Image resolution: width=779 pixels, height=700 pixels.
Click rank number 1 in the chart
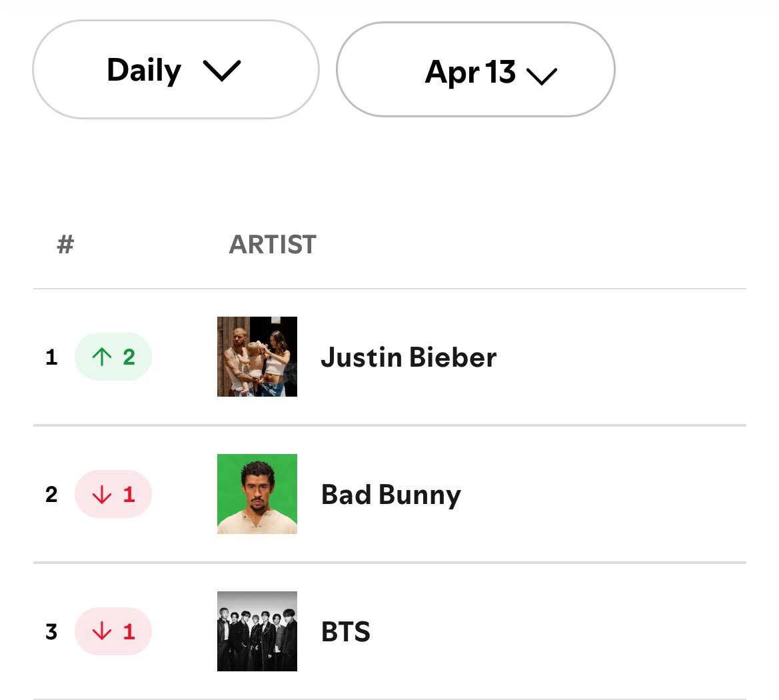[51, 357]
